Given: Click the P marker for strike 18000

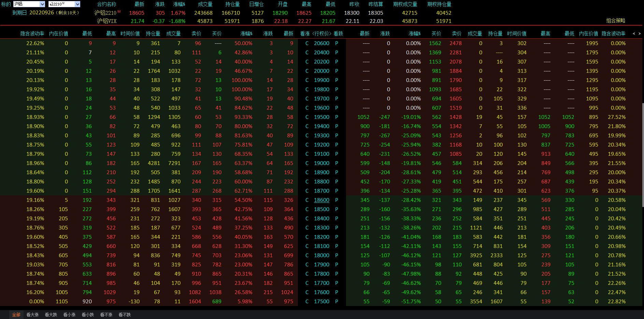Looking at the screenshot, I should click(337, 255).
